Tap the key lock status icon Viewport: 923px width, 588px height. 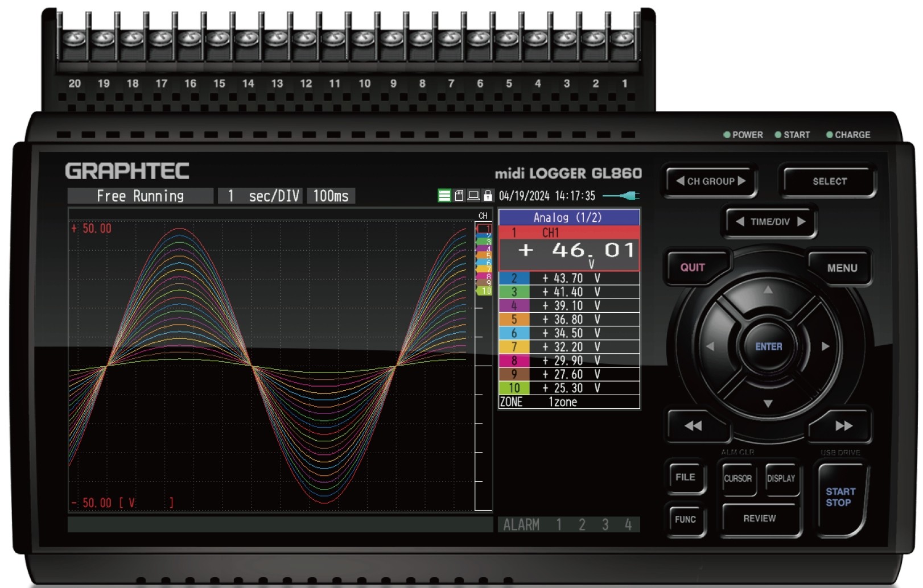(488, 196)
